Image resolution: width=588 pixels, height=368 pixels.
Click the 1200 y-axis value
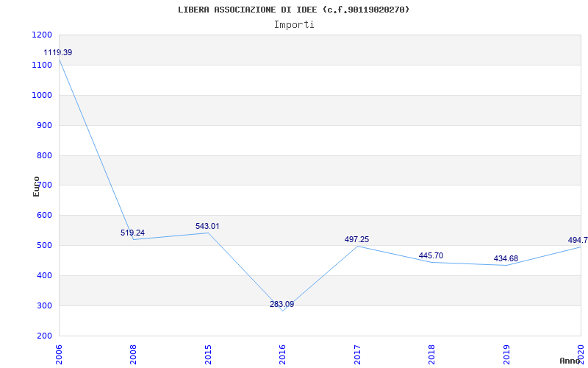tap(42, 35)
